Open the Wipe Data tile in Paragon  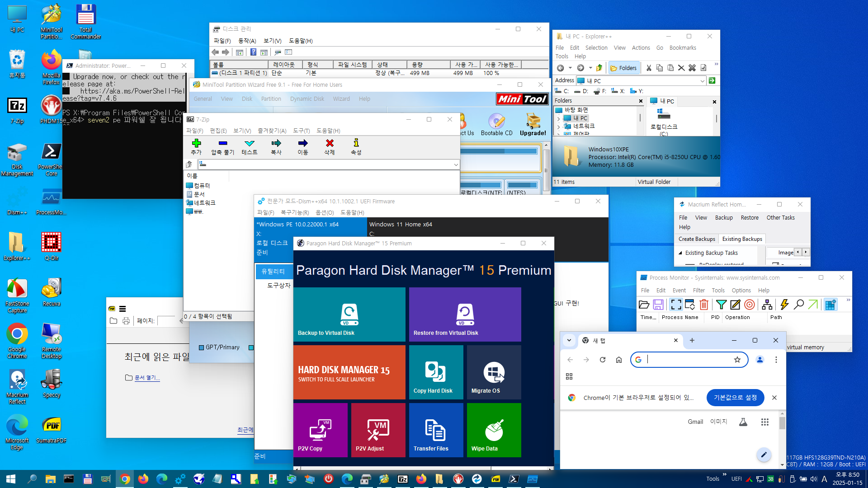pos(494,430)
